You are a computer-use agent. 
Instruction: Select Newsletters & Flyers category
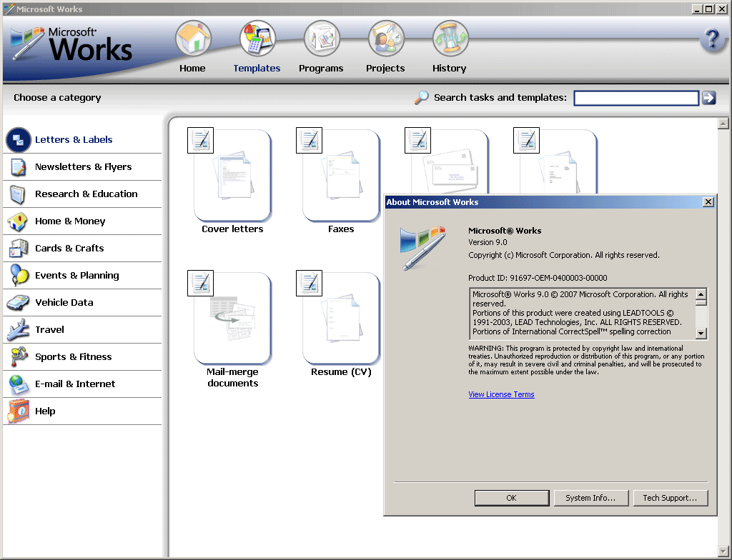[x=84, y=166]
